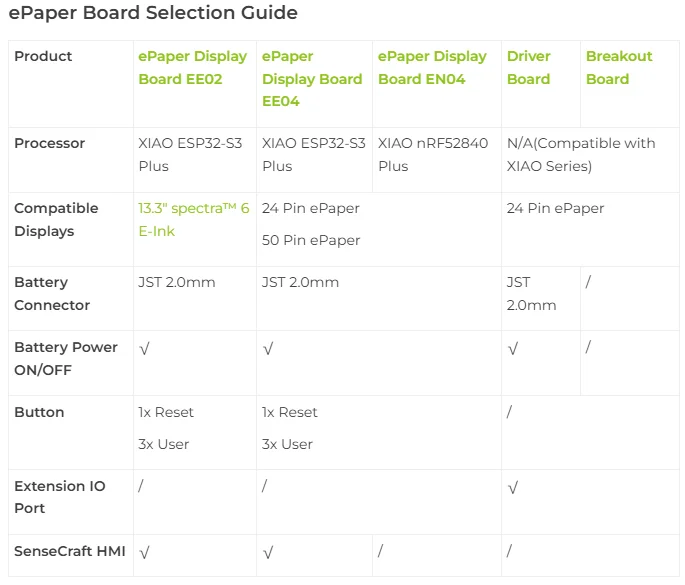The height and width of the screenshot is (585, 685).
Task: Open the 13.3" spectra 6 E-Ink link
Action: [x=194, y=220]
